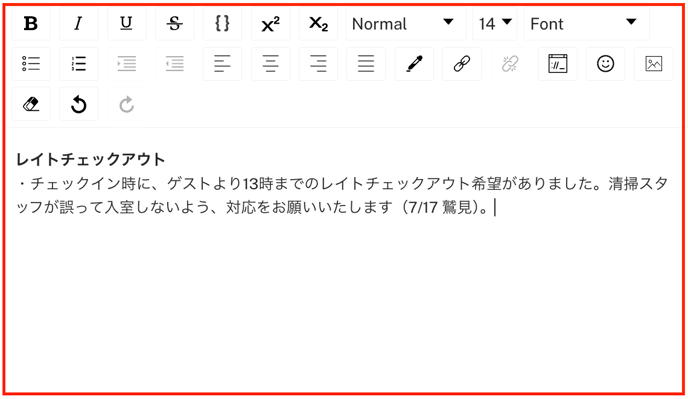Viewport: 688px width, 399px height.
Task: Click the heading レイトチェックアウト
Action: click(x=90, y=159)
